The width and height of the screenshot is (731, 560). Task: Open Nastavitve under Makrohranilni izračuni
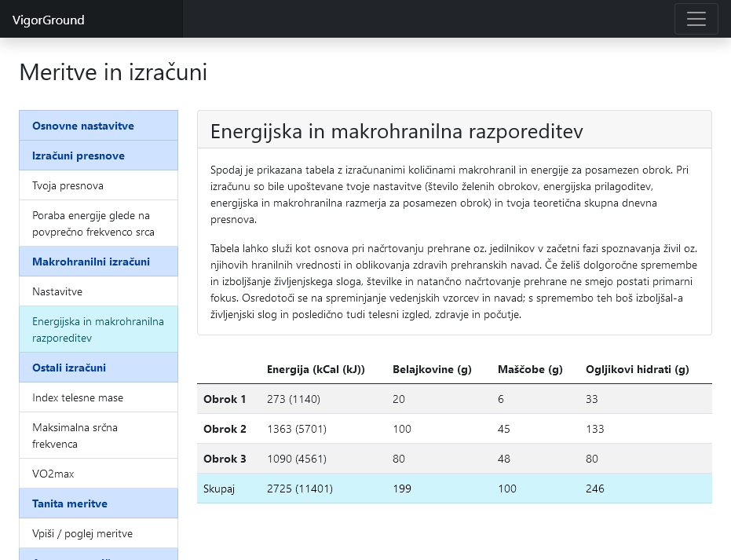click(57, 291)
